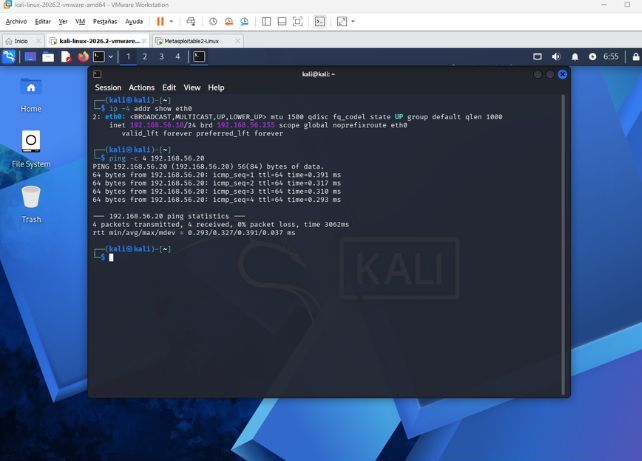Image resolution: width=642 pixels, height=461 pixels.
Task: Open notifications bell in Kali panel
Action: coord(575,56)
